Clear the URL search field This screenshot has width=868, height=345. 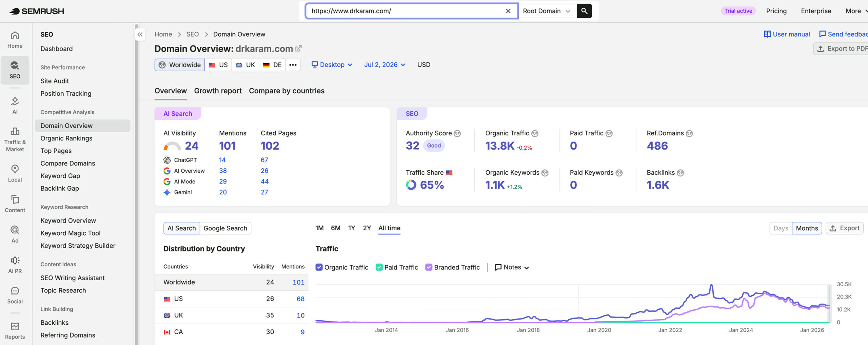(x=508, y=11)
